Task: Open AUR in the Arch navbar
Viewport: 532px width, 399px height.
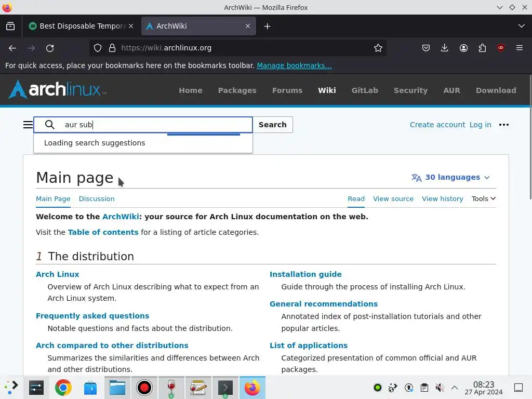Action: click(x=451, y=90)
